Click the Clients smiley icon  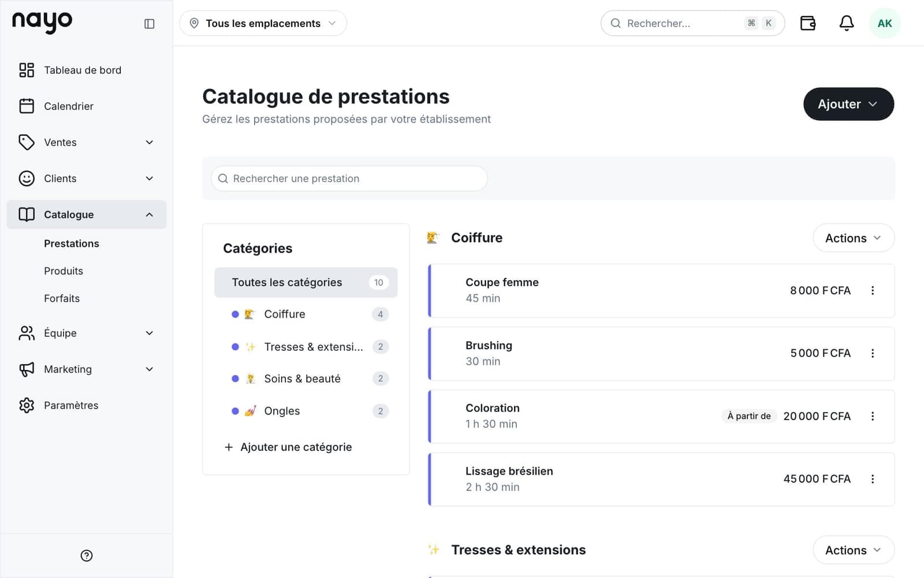coord(27,178)
